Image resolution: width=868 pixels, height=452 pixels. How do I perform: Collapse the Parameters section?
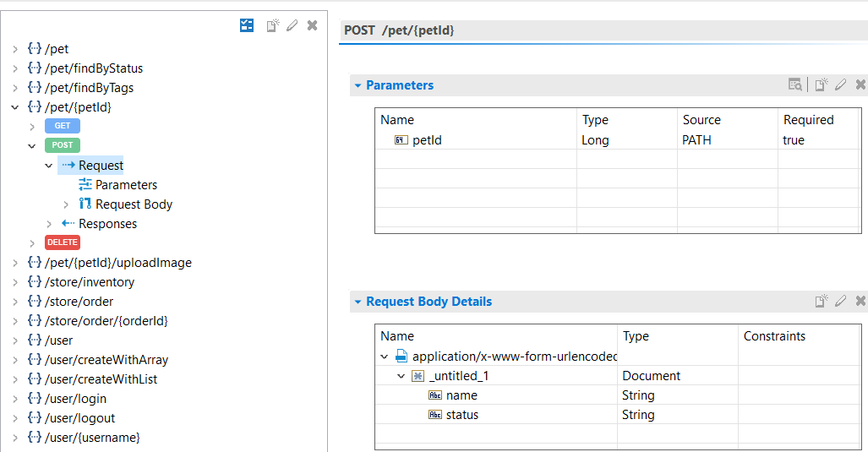point(358,85)
